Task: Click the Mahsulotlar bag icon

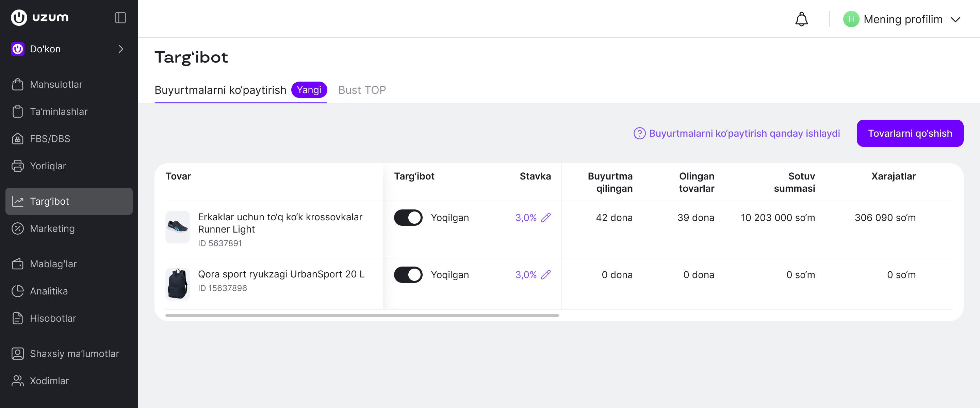Action: pos(17,84)
